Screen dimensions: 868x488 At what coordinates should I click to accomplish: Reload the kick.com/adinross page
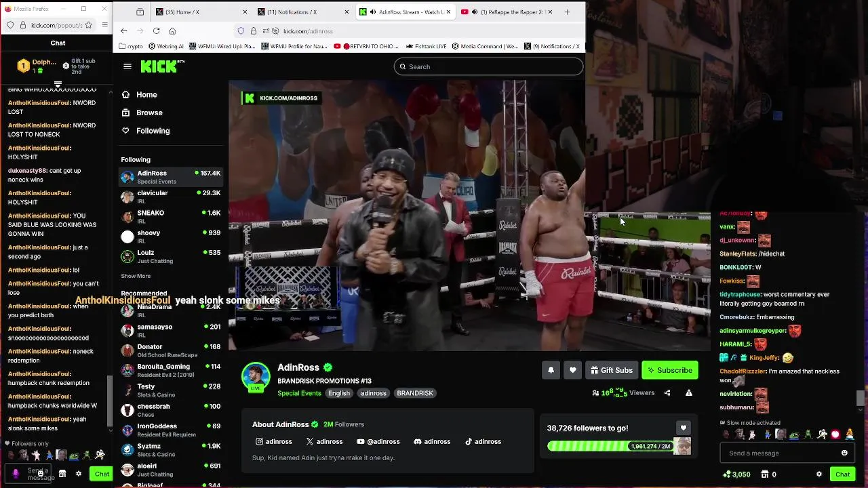156,31
